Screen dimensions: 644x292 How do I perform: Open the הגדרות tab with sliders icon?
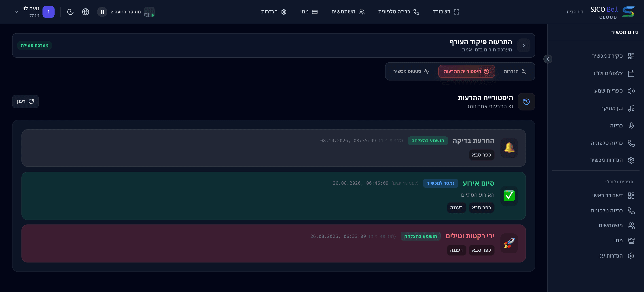515,71
